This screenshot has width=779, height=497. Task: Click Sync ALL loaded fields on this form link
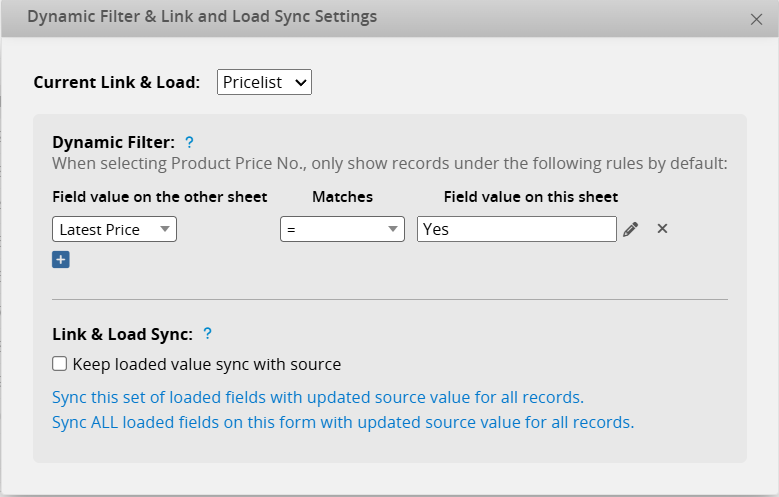(342, 422)
